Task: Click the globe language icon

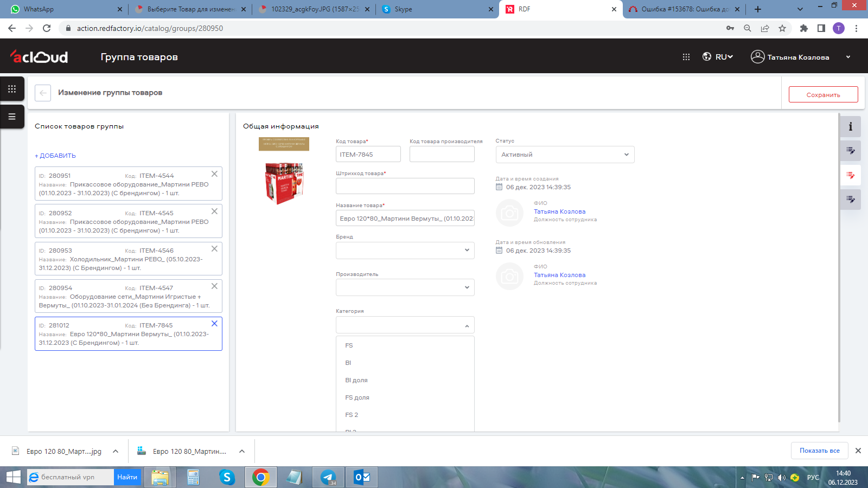Action: pyautogui.click(x=707, y=56)
